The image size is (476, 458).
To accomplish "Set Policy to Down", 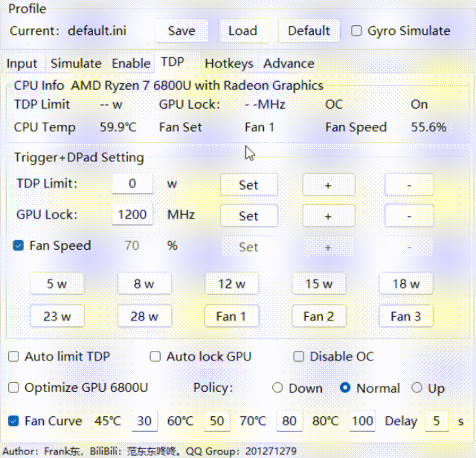I will click(x=278, y=388).
